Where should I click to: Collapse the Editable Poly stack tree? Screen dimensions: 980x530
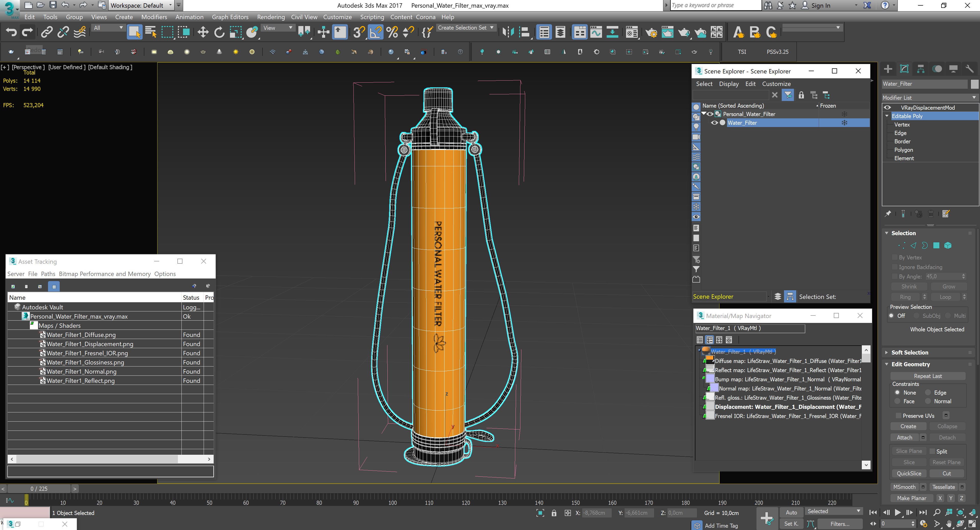(x=887, y=116)
